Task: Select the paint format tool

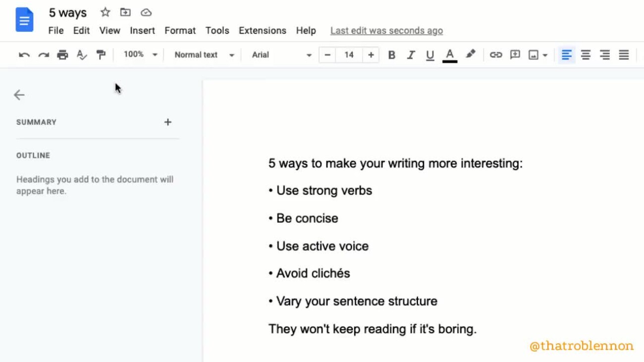Action: (101, 55)
